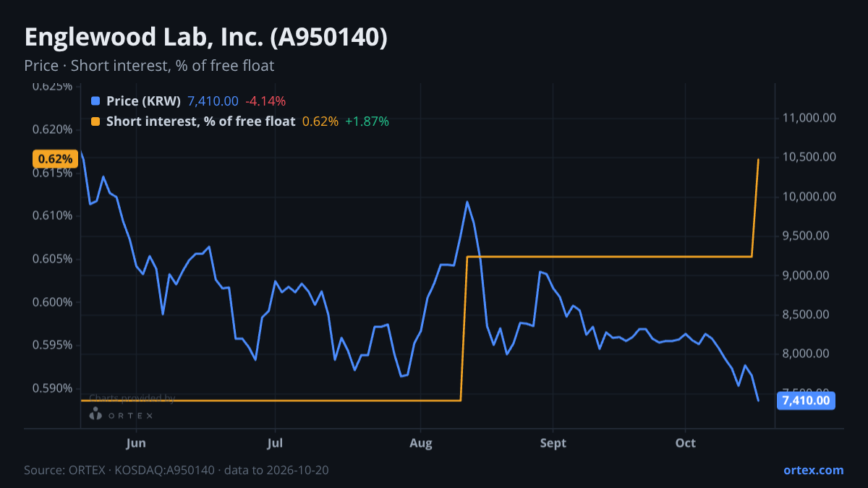The width and height of the screenshot is (868, 488).
Task: Click the blue Price legend swatch
Action: 95,100
